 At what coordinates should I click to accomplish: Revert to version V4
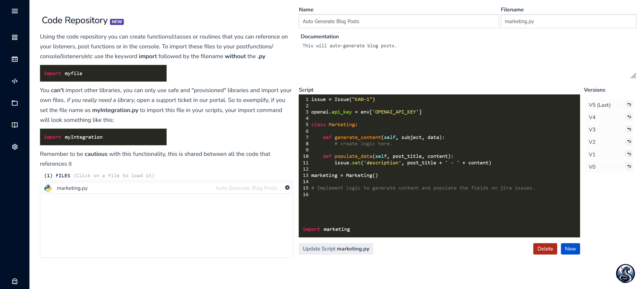[x=629, y=117]
